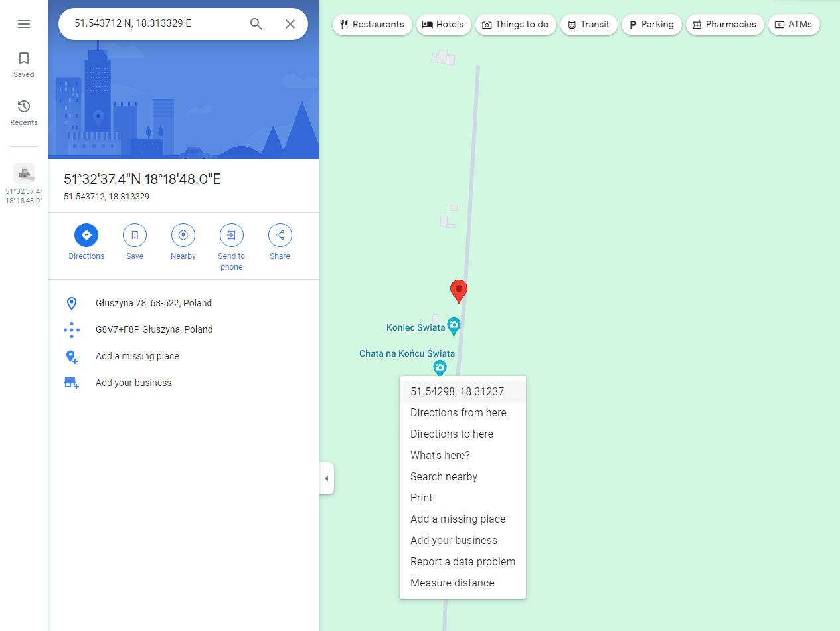Click inside the coordinates search field
Screen dimensions: 840x631
[156, 24]
